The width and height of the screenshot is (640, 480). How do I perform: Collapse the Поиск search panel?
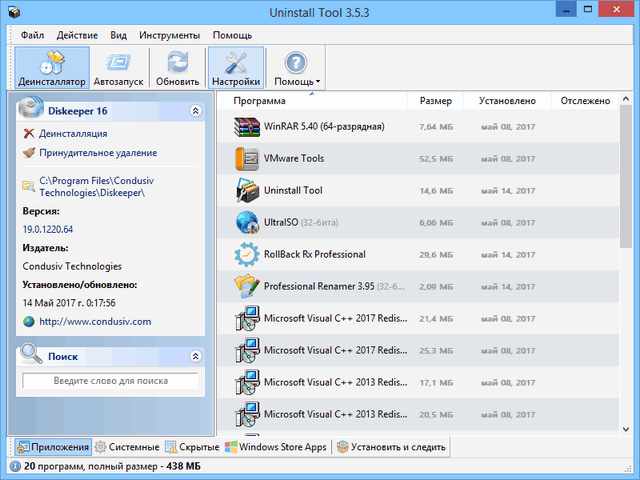[195, 356]
